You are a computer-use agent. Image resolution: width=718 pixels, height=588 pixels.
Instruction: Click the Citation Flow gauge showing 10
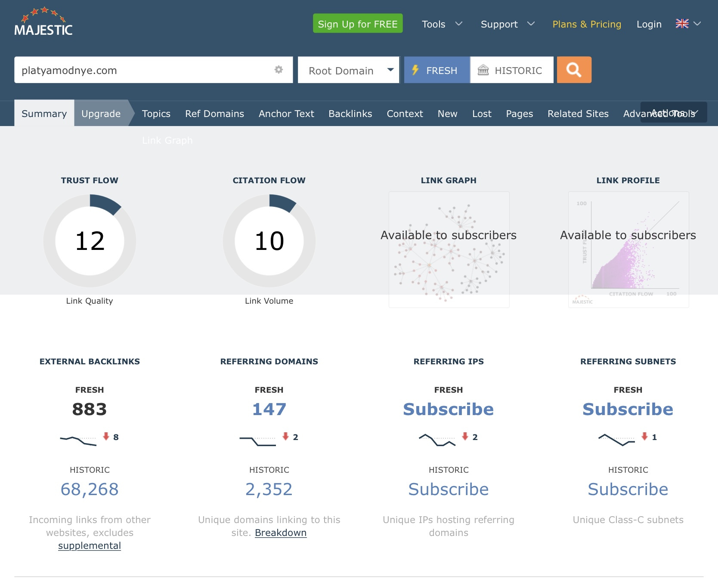(x=269, y=241)
